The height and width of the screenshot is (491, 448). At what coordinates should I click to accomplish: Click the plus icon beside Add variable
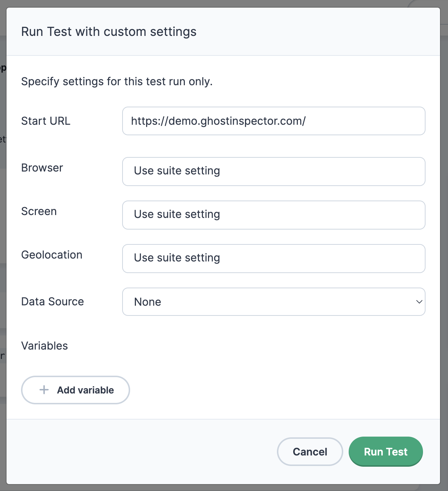click(44, 390)
